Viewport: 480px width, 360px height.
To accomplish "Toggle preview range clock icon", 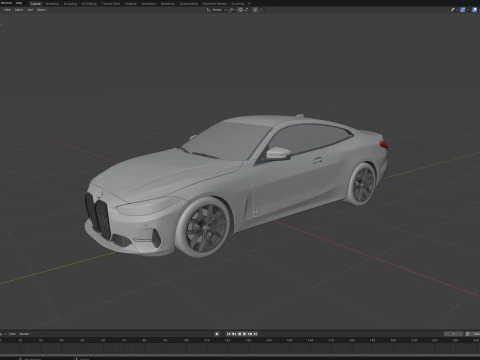I will (467, 334).
